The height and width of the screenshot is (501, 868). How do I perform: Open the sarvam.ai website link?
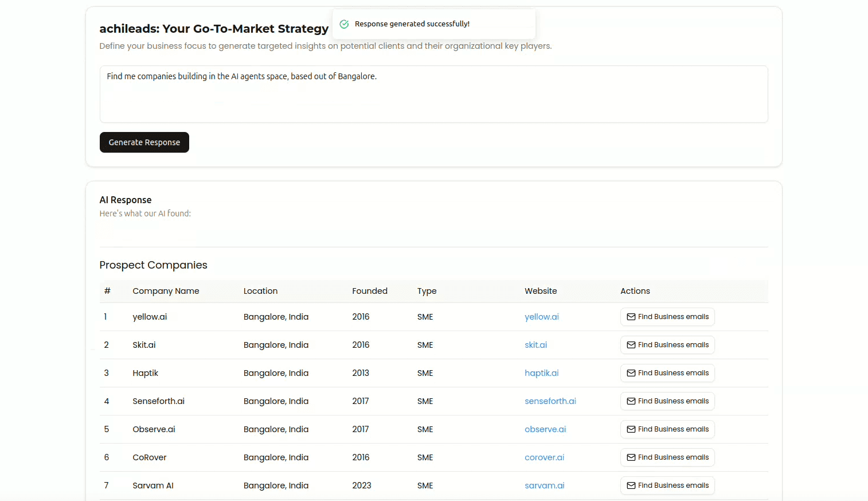[x=544, y=485]
